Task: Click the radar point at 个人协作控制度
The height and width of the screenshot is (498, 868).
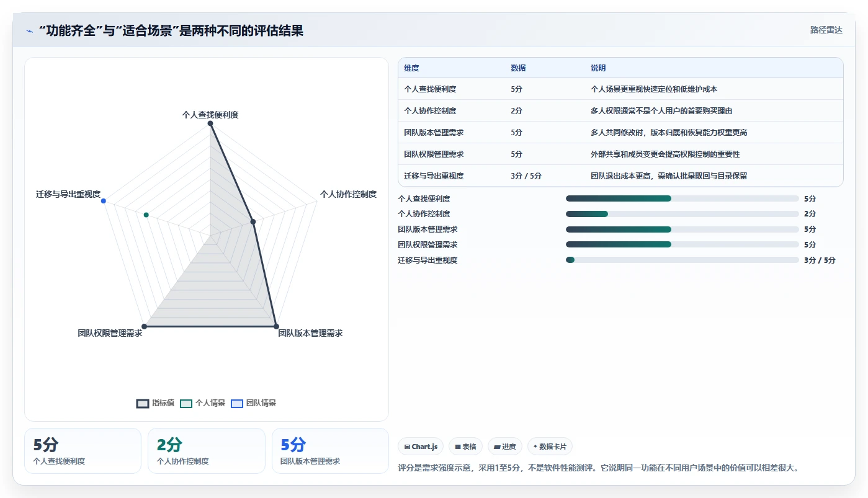Action: [253, 221]
